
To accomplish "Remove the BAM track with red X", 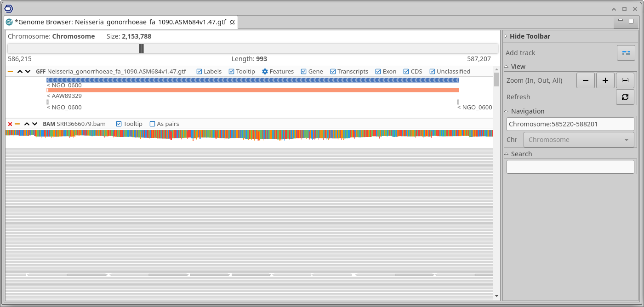I will [10, 124].
